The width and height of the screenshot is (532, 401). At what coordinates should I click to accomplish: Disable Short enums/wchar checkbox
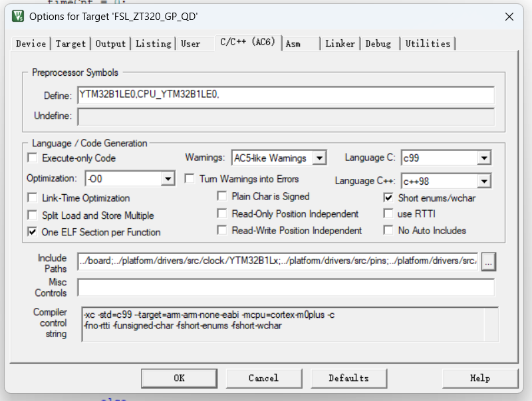coord(388,198)
